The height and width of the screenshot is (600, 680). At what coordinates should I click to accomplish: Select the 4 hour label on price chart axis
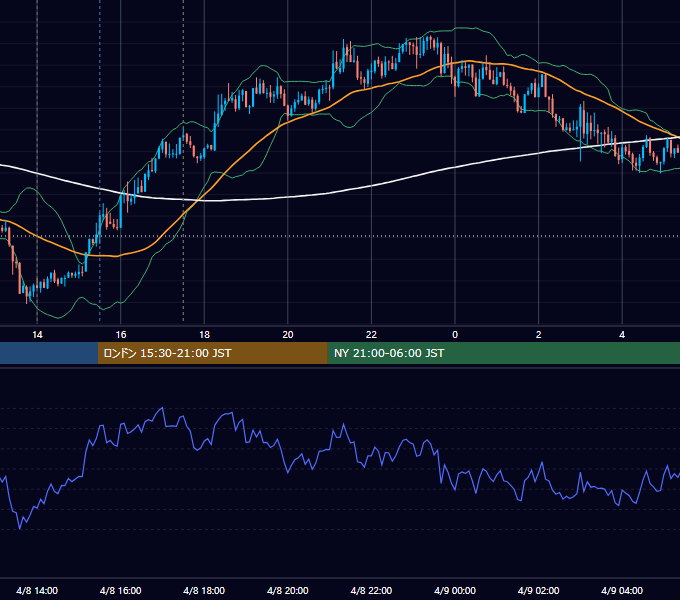pyautogui.click(x=622, y=335)
